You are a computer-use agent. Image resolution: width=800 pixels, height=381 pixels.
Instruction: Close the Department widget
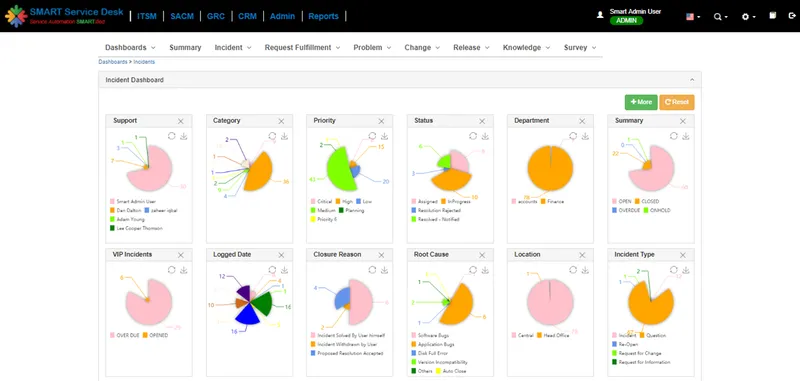pyautogui.click(x=582, y=121)
